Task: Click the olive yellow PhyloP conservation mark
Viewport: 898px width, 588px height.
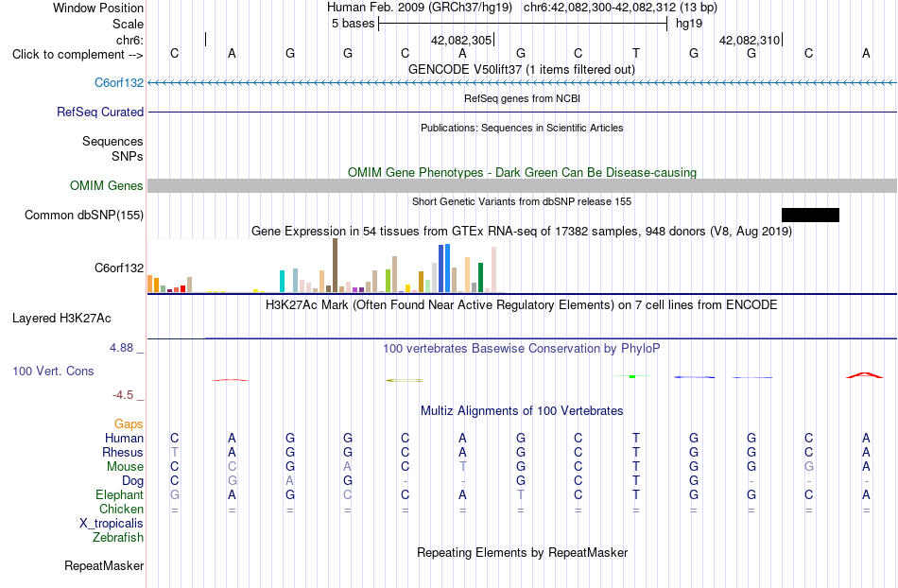Action: [x=405, y=380]
